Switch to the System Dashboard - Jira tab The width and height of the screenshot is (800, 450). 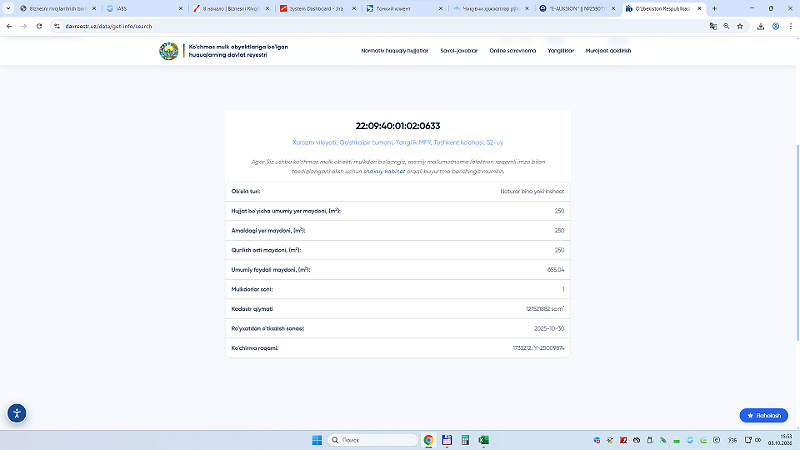point(316,9)
